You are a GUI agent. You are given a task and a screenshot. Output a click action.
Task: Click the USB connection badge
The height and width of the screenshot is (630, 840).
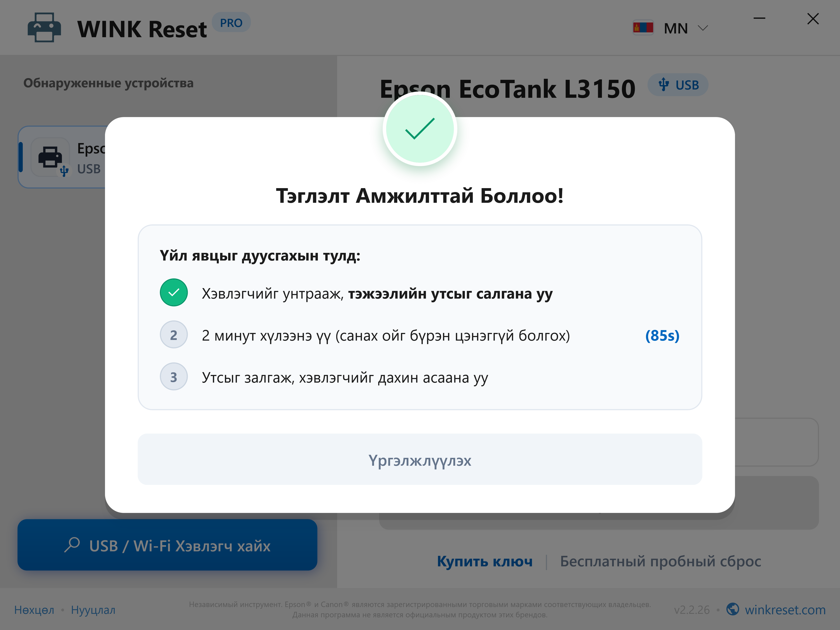point(678,85)
